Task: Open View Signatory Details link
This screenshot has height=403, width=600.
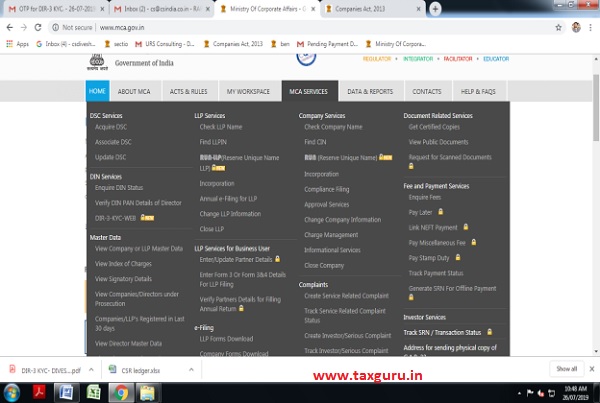Action: click(x=123, y=279)
